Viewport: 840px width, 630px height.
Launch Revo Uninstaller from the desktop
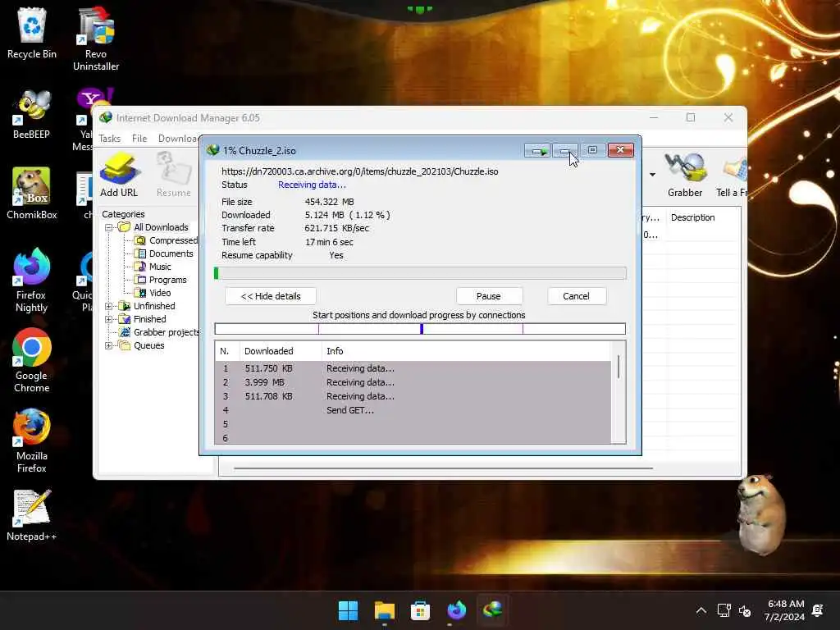click(96, 39)
